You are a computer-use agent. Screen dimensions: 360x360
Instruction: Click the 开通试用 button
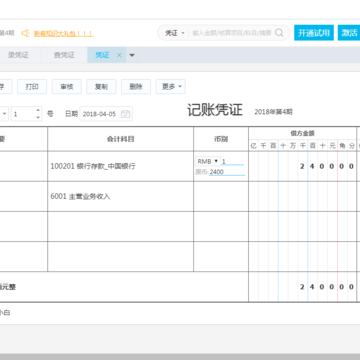(x=314, y=33)
